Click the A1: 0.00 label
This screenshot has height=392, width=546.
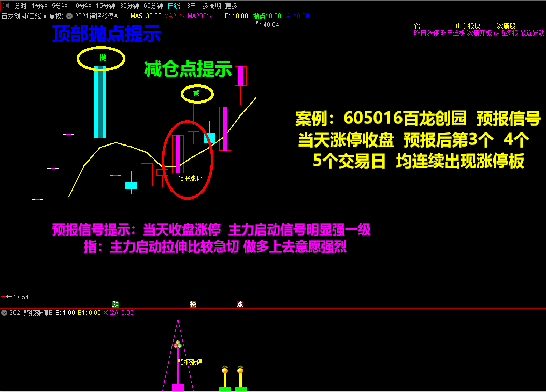click(298, 16)
